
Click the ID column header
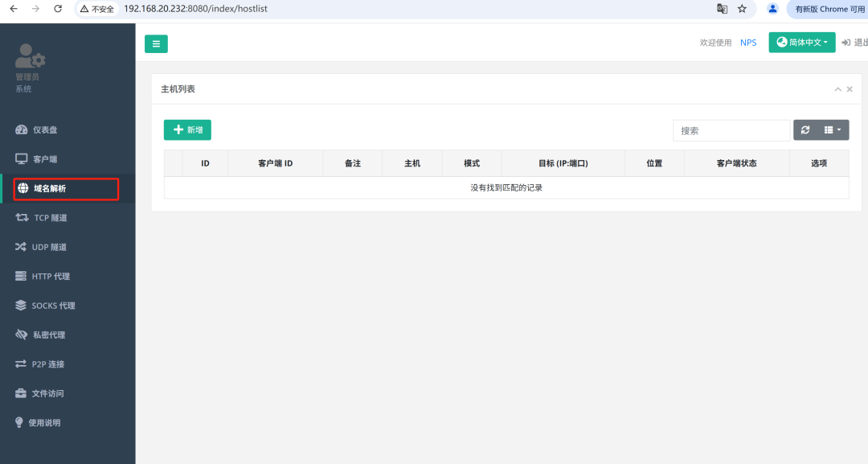coord(206,163)
